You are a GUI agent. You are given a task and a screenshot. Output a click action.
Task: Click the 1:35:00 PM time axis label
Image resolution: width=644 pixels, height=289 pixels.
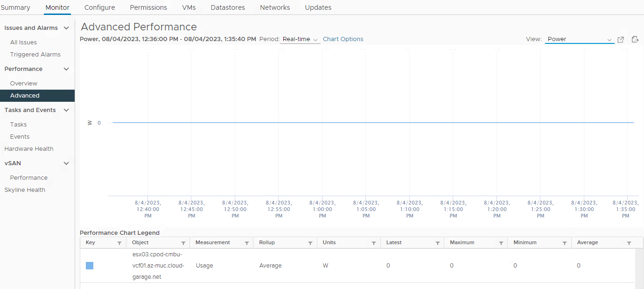625,209
